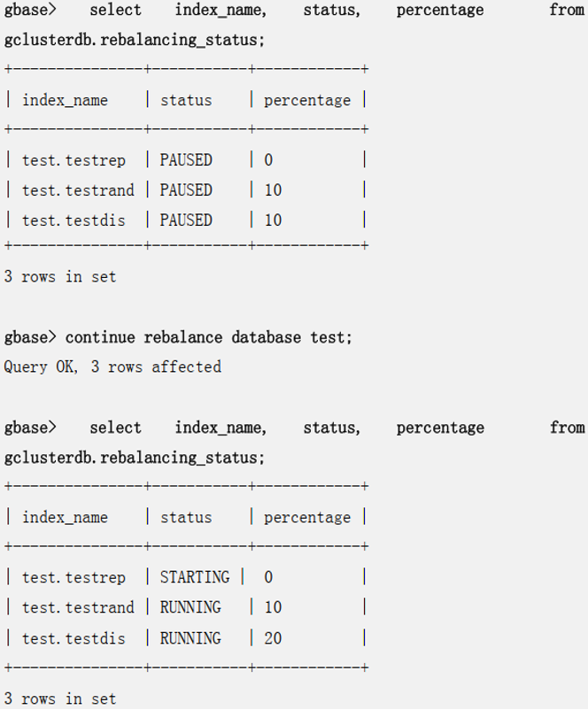Click the STARTING status of test.testrep
The image size is (588, 710).
(194, 577)
